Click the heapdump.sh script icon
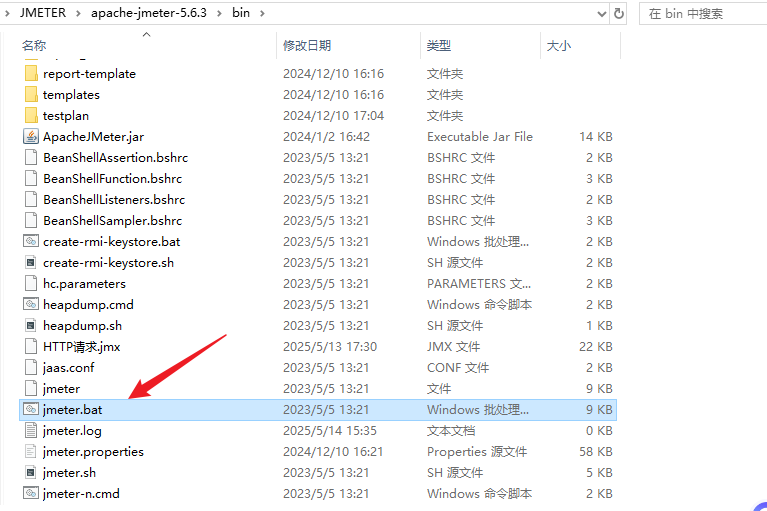Viewport: 767px width, 511px height. (31, 326)
